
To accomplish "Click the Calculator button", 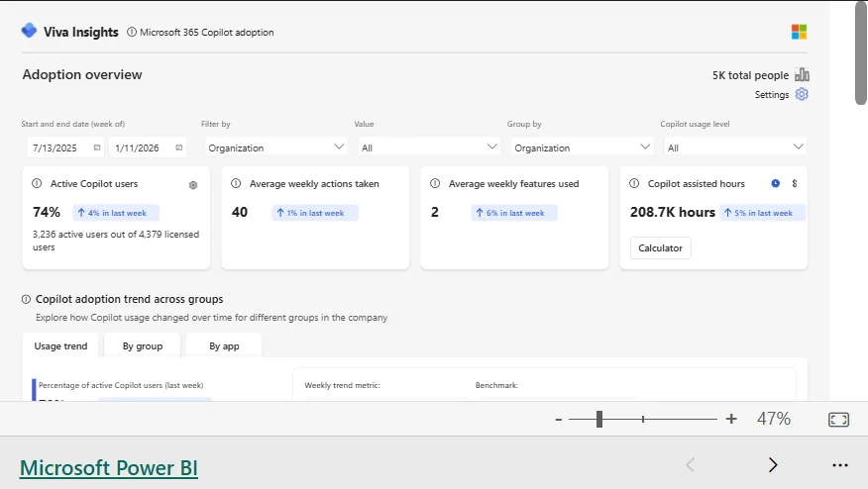I will tap(660, 247).
